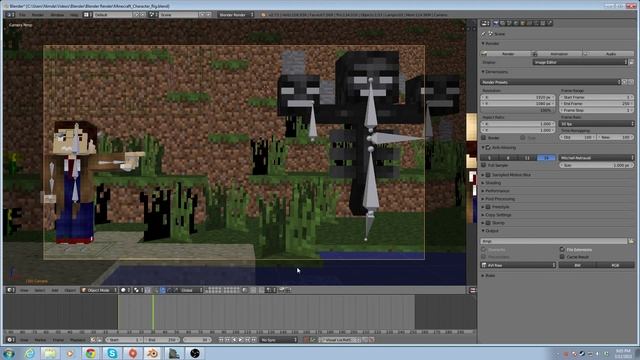Click the OpenGL render image icon in 3D header
The height and width of the screenshot is (360, 640).
click(x=282, y=290)
